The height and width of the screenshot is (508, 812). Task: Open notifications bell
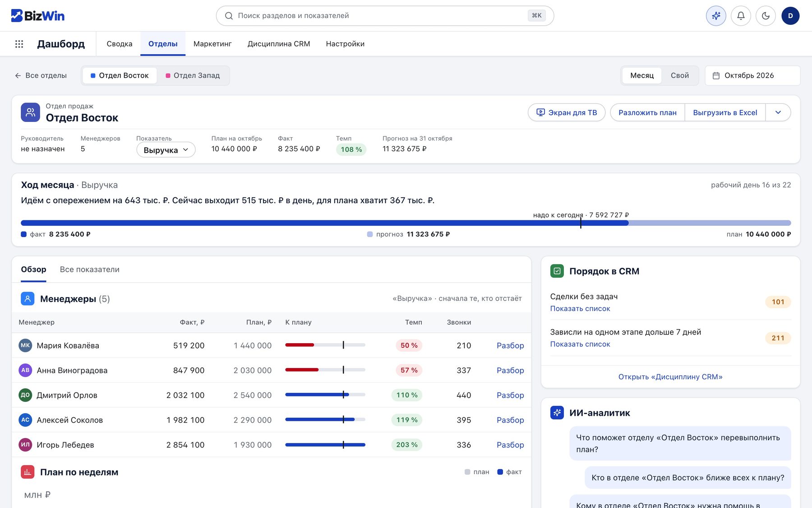click(741, 16)
